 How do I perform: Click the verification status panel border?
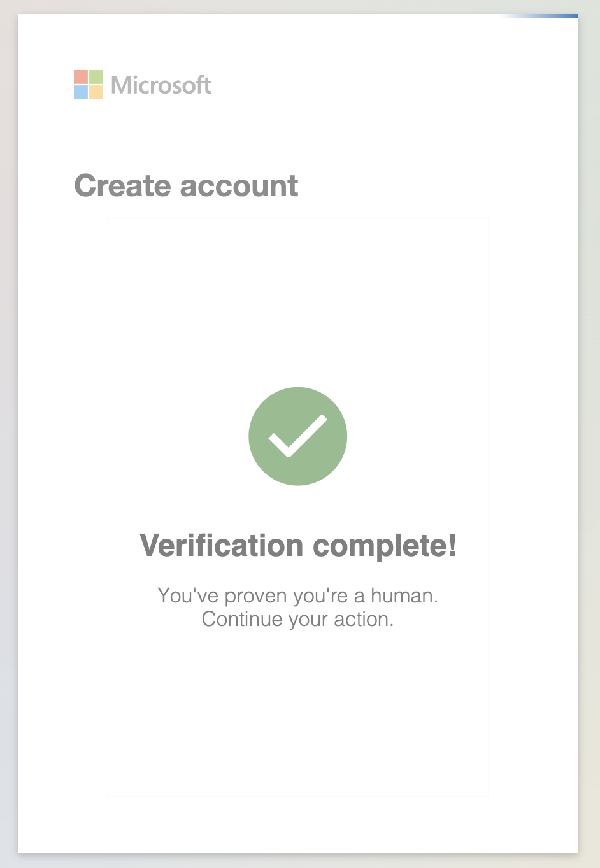click(x=297, y=218)
